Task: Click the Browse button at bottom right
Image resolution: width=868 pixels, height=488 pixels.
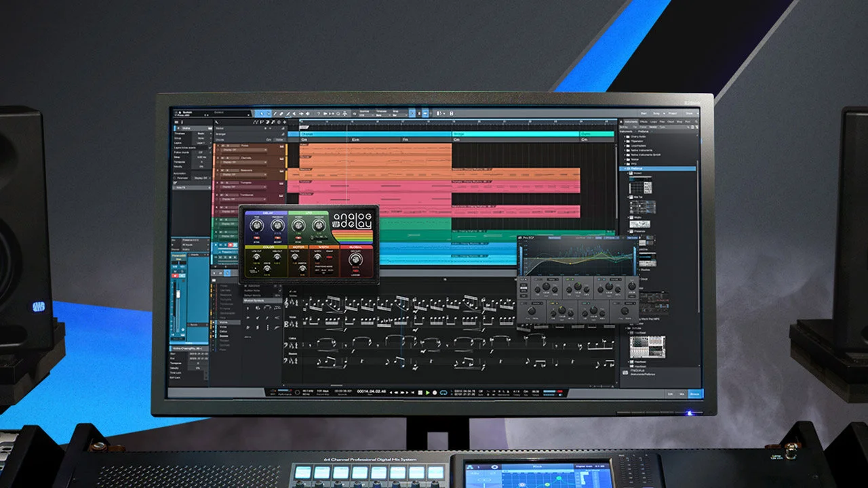Action: click(695, 394)
